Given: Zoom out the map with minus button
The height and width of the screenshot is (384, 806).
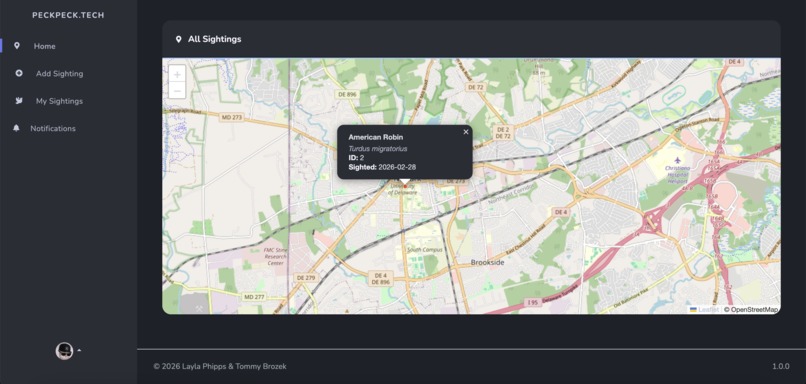Looking at the screenshot, I should click(x=177, y=90).
